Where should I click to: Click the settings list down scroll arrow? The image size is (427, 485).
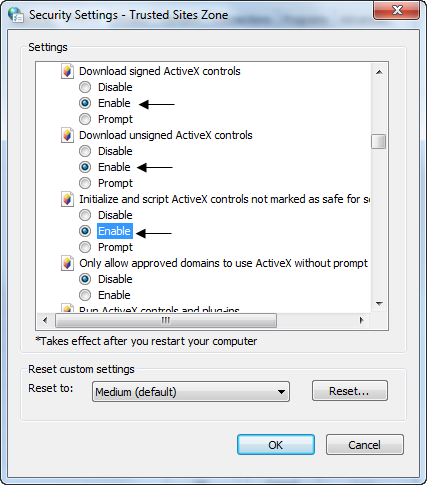pyautogui.click(x=379, y=303)
